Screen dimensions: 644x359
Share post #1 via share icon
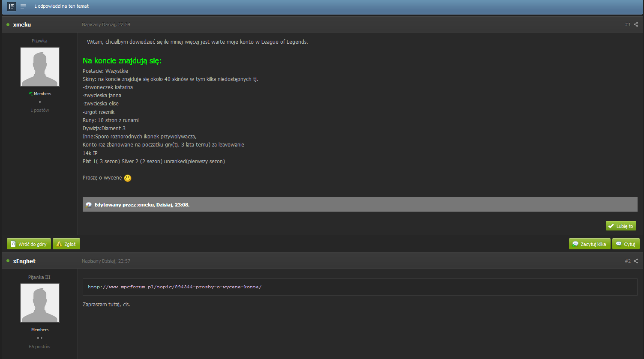click(x=636, y=25)
